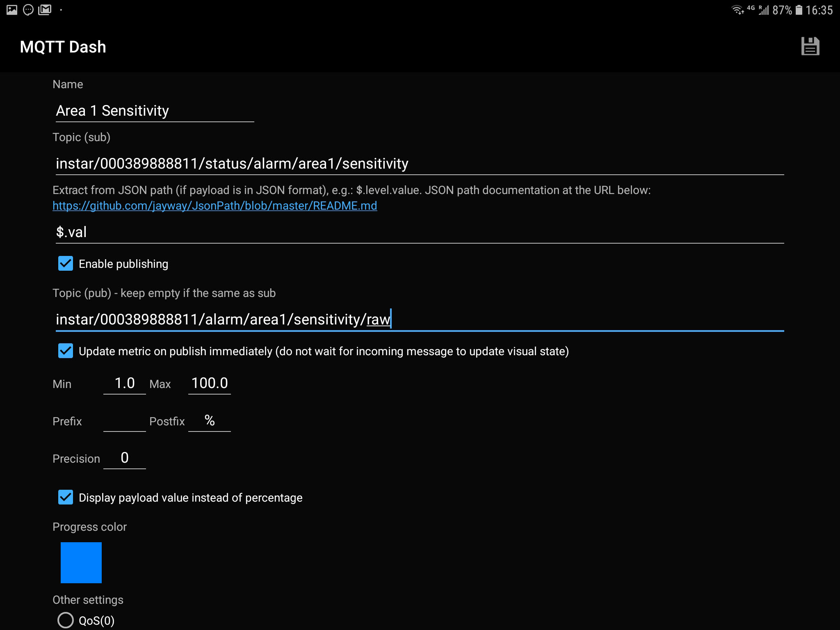Tap the Topic (pub) keep empty label

(x=164, y=293)
